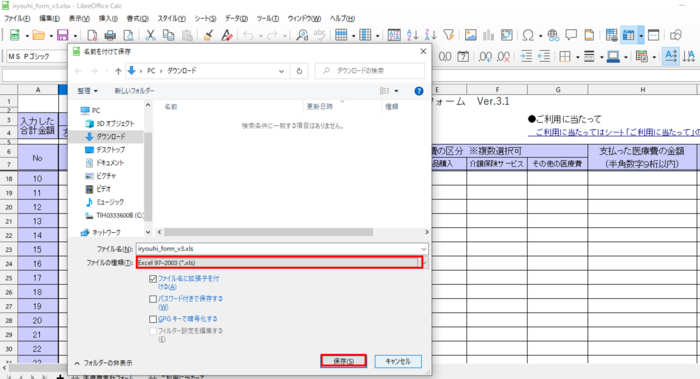Screen dimensions: 700x379
Task: Open the 編集(E) menu
Action: point(49,18)
